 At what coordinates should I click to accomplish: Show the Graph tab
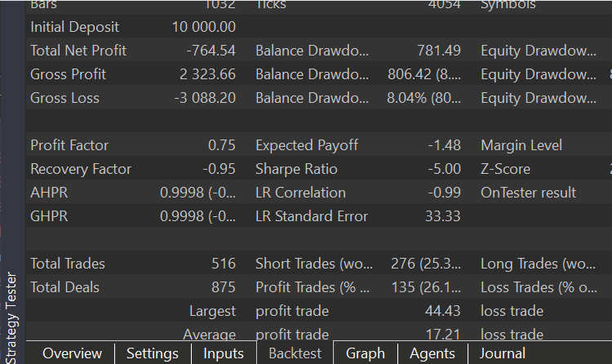click(365, 353)
